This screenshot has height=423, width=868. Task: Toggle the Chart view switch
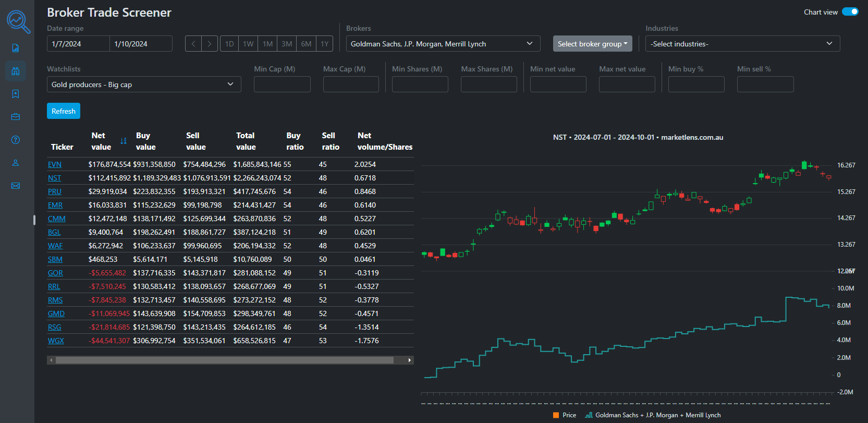click(x=850, y=12)
